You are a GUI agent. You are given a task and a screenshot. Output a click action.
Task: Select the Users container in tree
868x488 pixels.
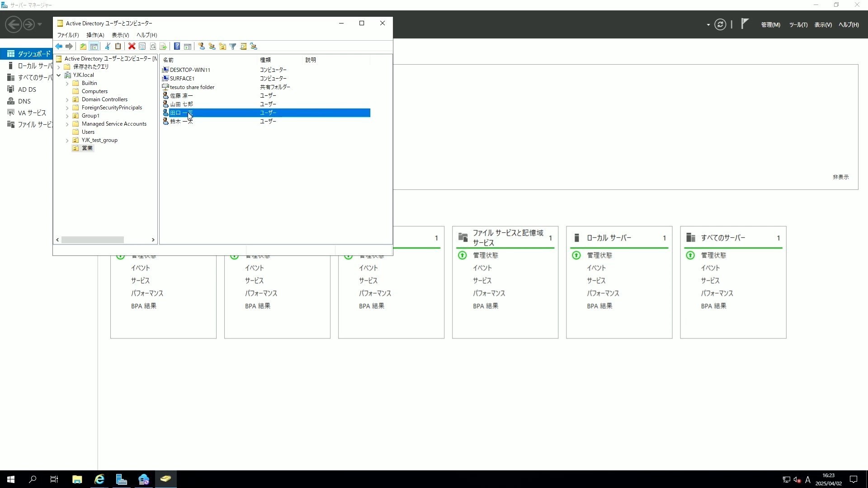coord(88,132)
